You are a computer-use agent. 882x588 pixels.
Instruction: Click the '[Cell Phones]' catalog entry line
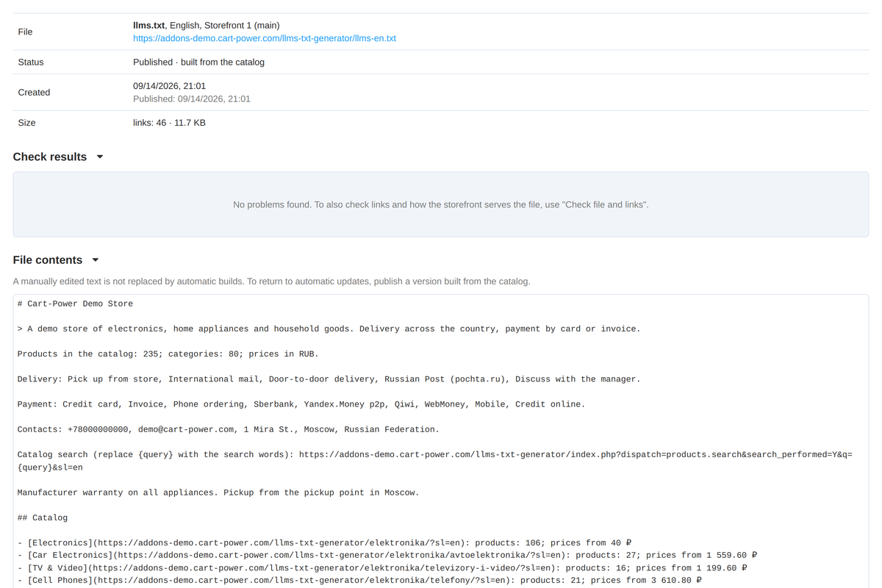pos(359,580)
